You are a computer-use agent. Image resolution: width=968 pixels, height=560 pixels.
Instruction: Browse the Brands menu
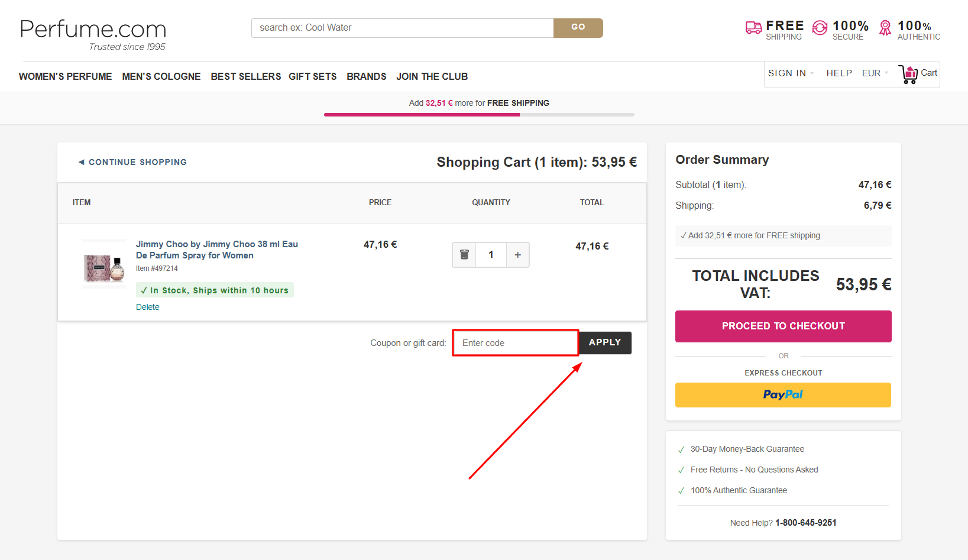[367, 76]
